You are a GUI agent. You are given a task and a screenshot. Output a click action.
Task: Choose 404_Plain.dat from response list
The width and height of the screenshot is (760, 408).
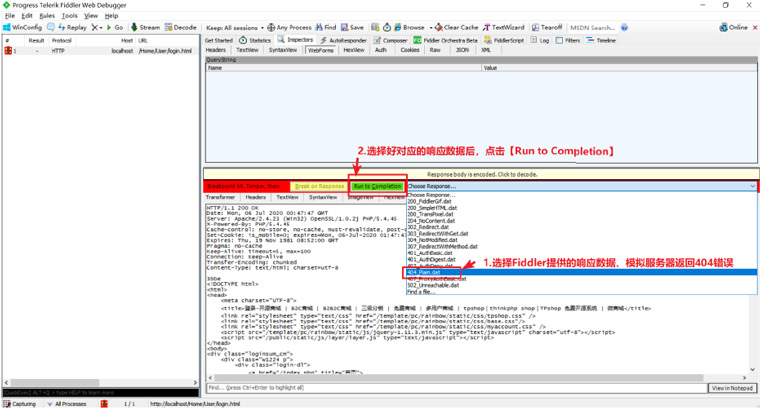582,272
